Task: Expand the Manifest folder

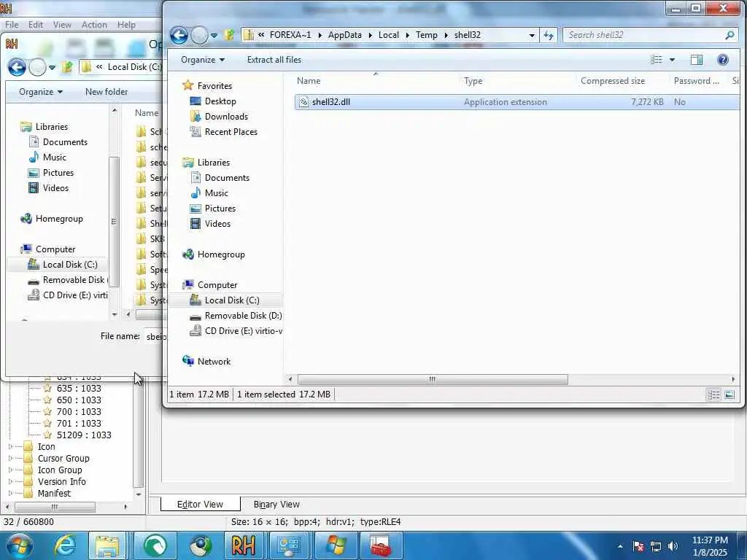Action: (x=10, y=494)
